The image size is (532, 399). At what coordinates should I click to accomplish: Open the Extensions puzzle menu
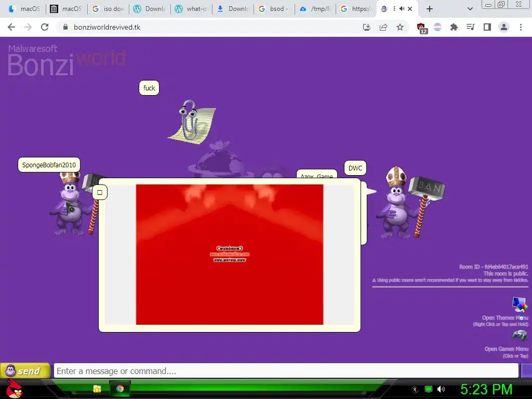tap(454, 27)
